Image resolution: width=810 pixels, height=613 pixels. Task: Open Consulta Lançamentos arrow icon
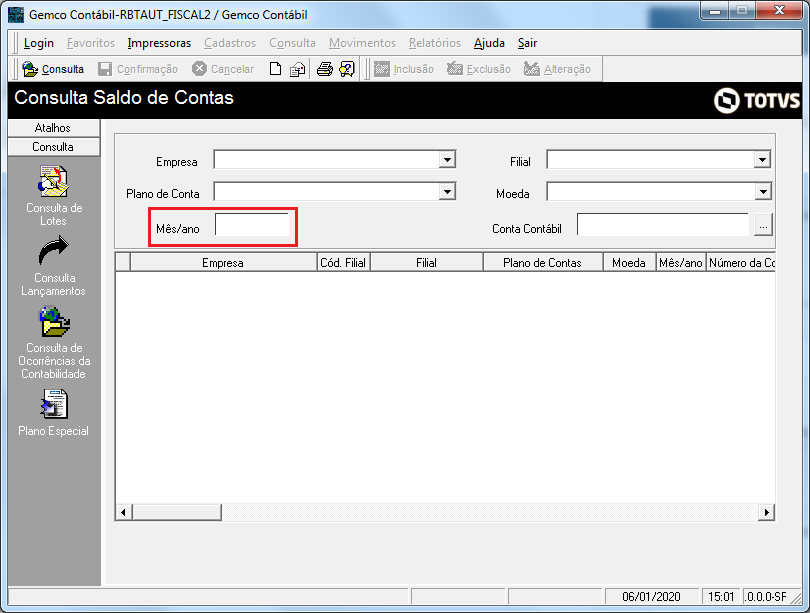coord(54,251)
